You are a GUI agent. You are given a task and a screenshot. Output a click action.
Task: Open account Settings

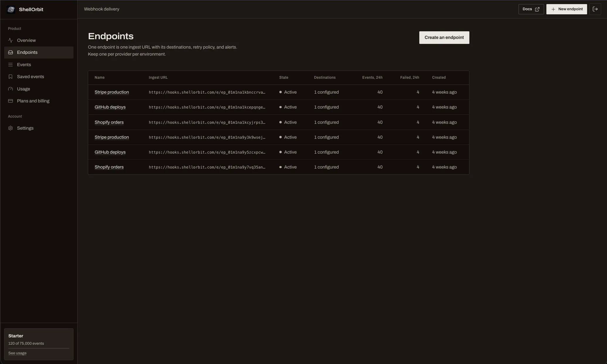(39, 128)
